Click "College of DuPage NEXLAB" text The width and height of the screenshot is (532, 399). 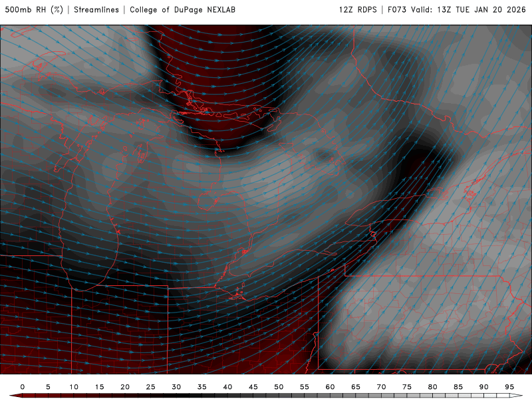[182, 9]
